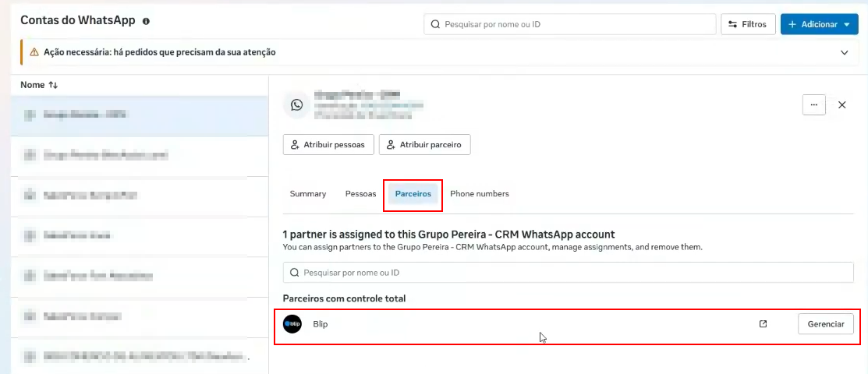Click the Atribuir pessoas button
This screenshot has width=868, height=374.
click(x=328, y=145)
